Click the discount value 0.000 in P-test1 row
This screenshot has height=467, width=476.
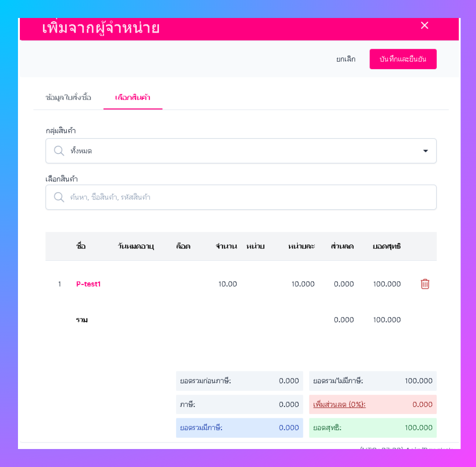[344, 284]
